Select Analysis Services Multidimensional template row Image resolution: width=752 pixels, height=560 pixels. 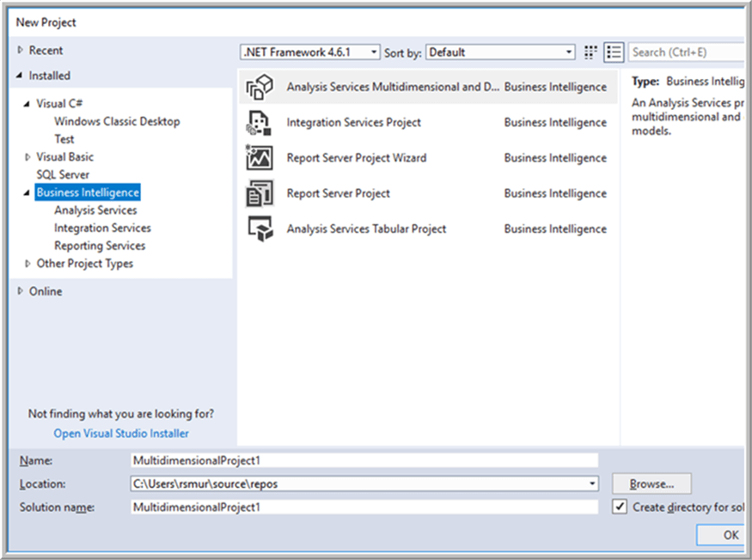point(428,87)
